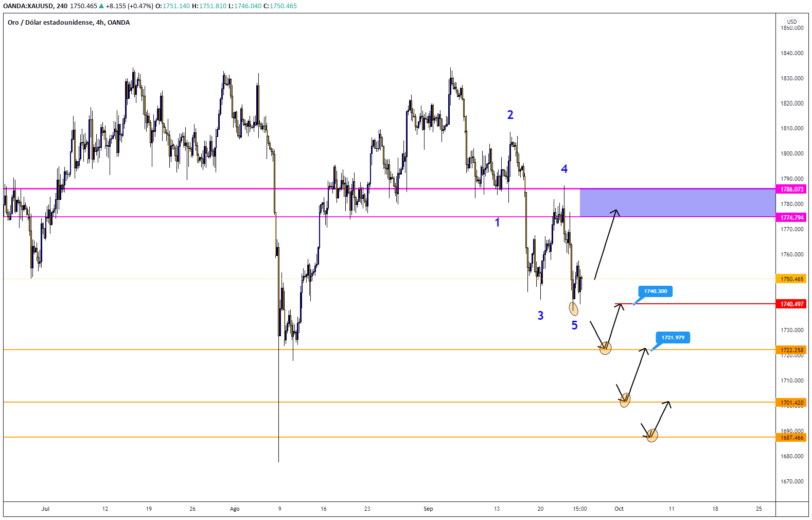This screenshot has height=520, width=812.
Task: Click the Sep label on the time axis
Action: point(428,509)
